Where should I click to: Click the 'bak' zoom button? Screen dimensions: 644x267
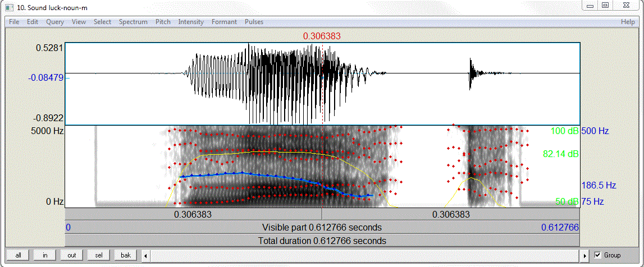pyautogui.click(x=126, y=255)
